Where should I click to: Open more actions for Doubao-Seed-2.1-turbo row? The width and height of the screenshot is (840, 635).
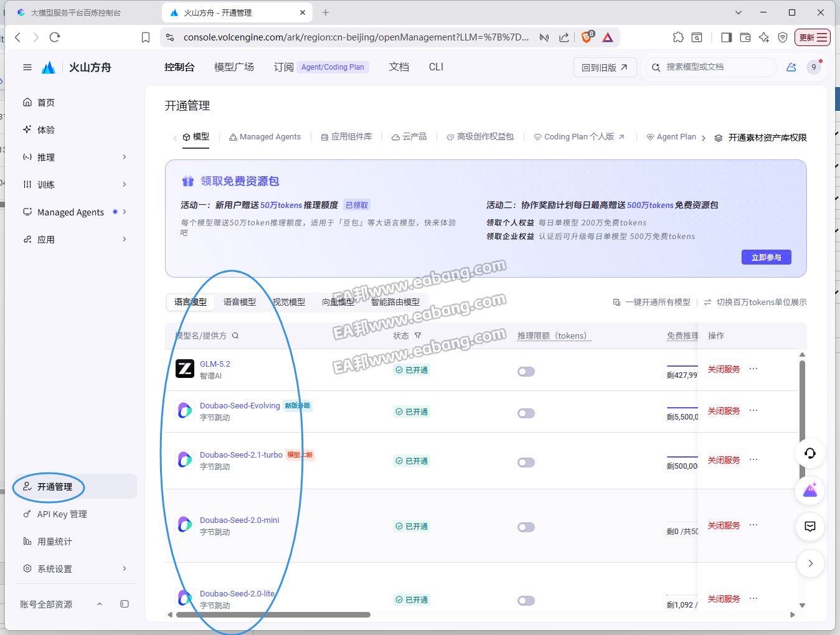click(753, 459)
